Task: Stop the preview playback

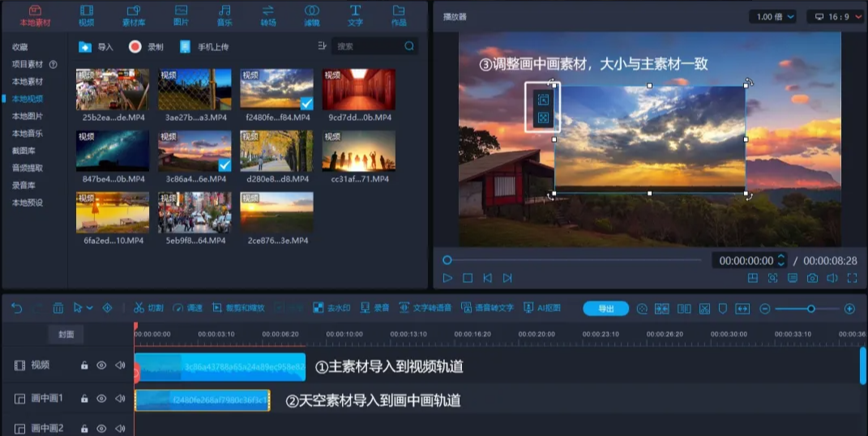Action: point(468,278)
